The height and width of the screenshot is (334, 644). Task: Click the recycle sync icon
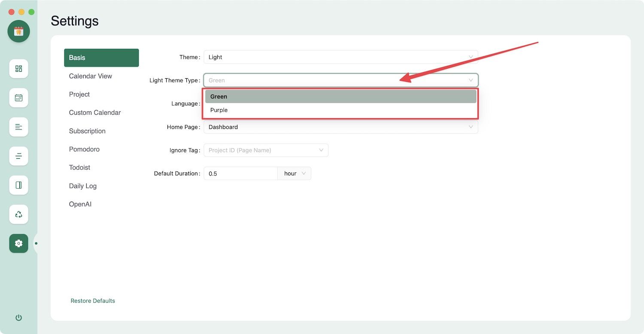click(18, 214)
